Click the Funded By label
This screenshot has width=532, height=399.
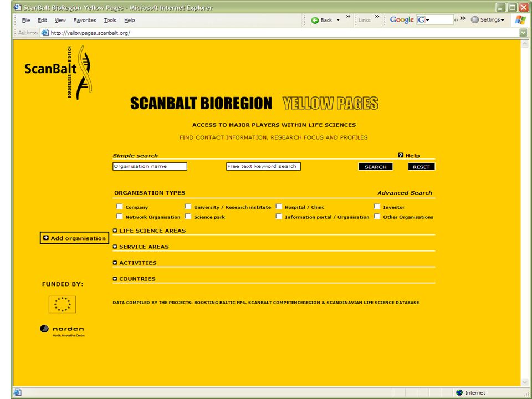click(x=63, y=284)
